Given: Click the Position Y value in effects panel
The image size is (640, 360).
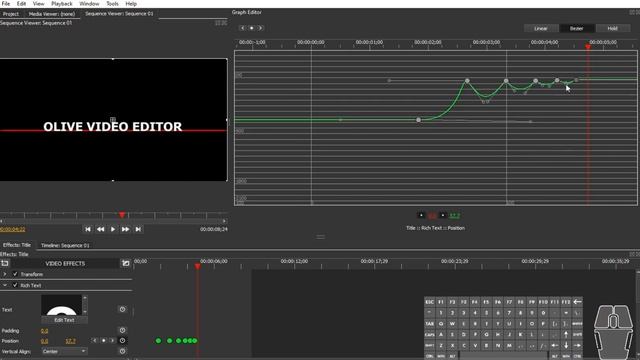Looking at the screenshot, I should coord(70,341).
